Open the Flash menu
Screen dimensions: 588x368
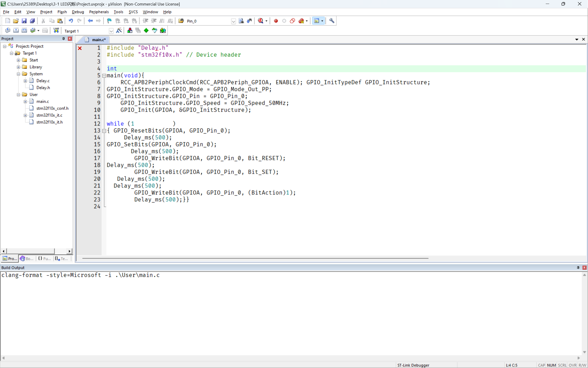pyautogui.click(x=62, y=12)
